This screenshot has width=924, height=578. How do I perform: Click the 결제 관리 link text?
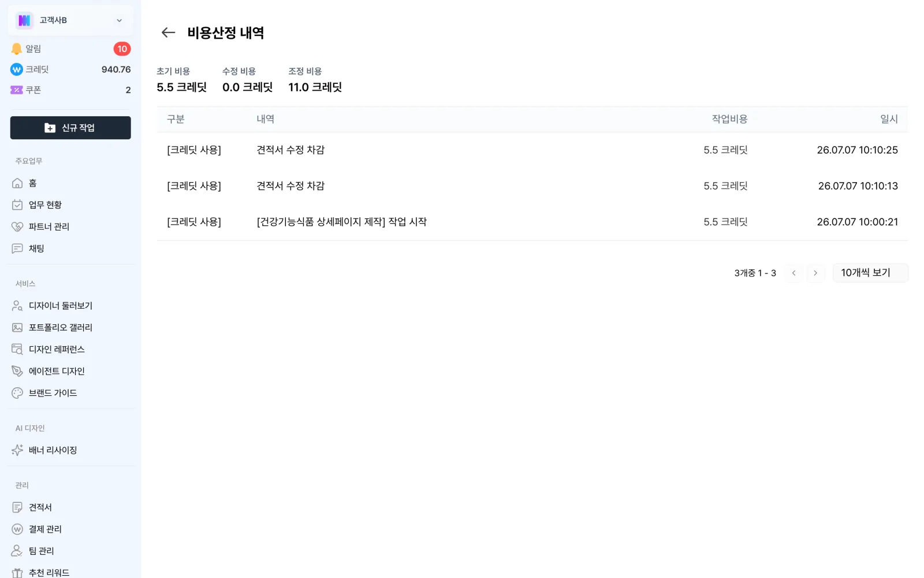45,529
